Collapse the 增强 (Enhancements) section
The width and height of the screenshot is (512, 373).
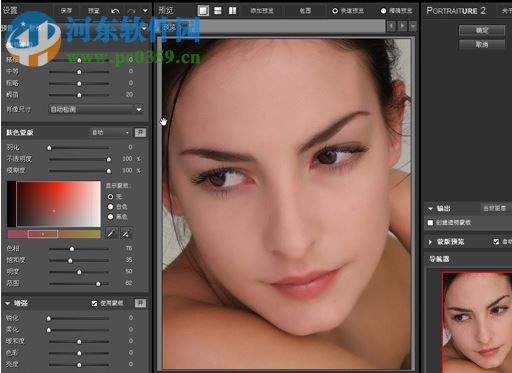click(x=8, y=304)
